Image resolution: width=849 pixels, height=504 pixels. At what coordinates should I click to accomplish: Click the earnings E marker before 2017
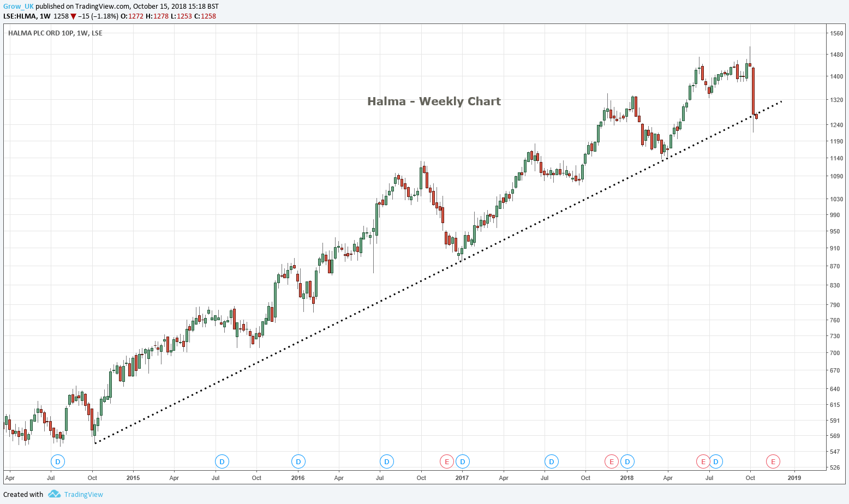click(x=447, y=461)
